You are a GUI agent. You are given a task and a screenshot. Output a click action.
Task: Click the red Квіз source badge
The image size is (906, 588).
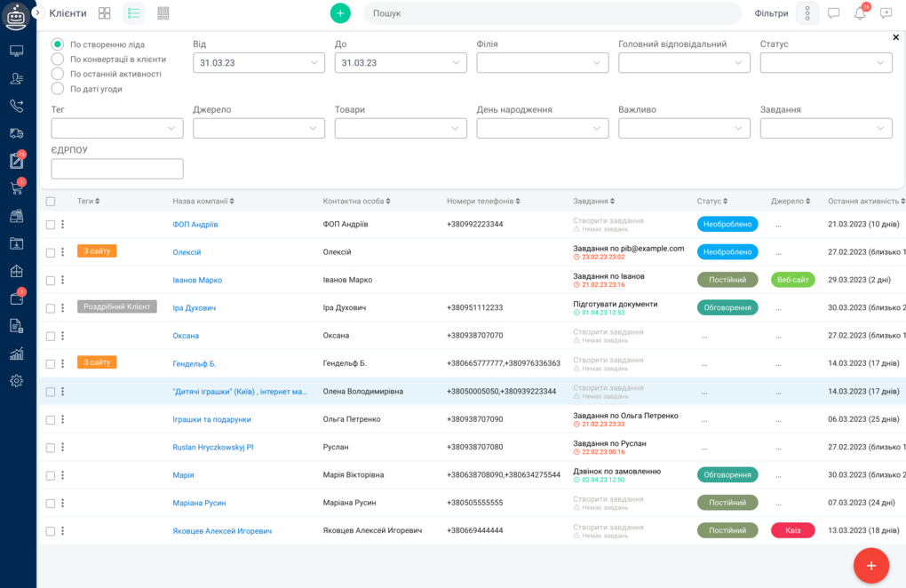[x=792, y=530]
